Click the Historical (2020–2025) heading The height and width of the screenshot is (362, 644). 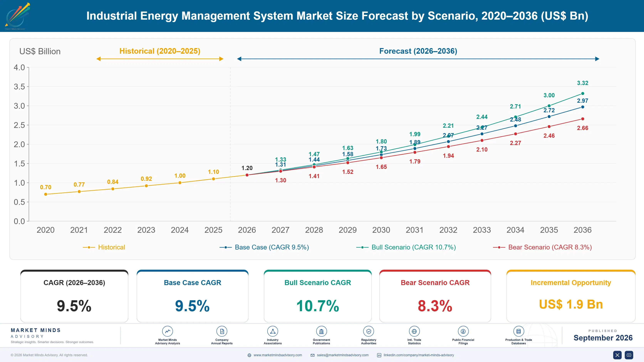point(160,51)
